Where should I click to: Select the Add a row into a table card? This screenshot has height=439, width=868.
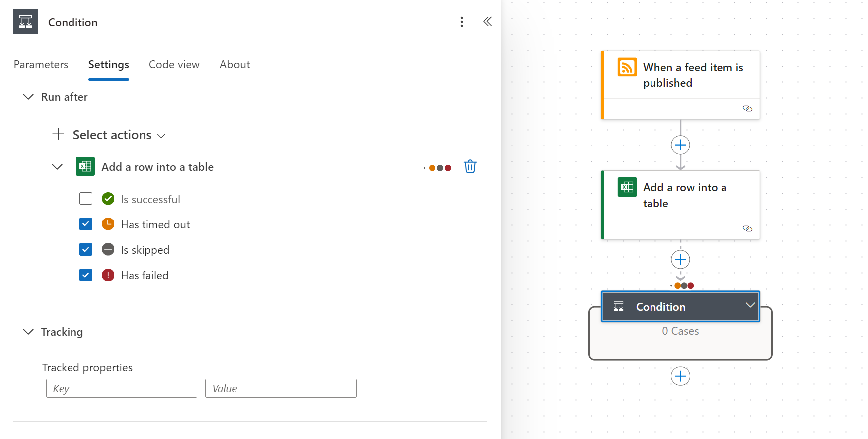pyautogui.click(x=680, y=205)
